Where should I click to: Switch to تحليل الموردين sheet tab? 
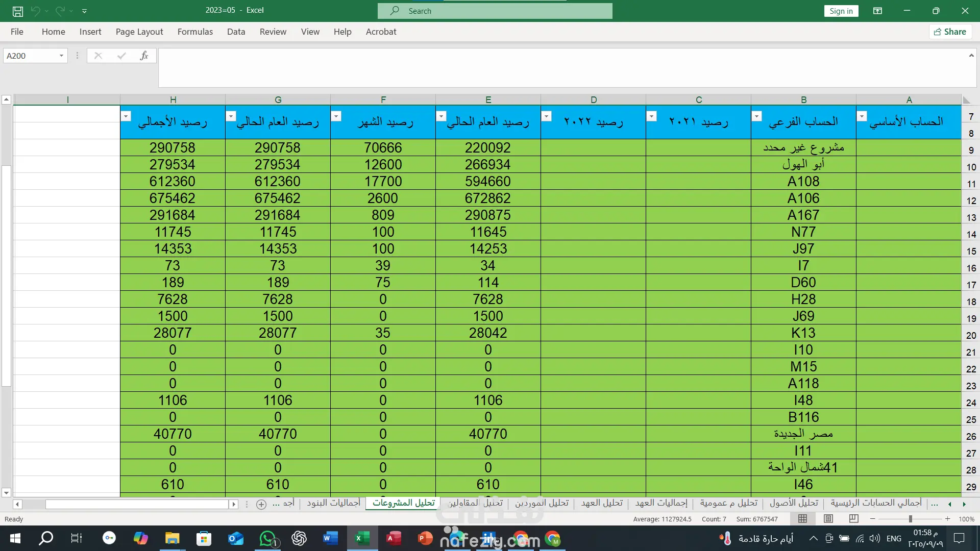[x=542, y=503]
